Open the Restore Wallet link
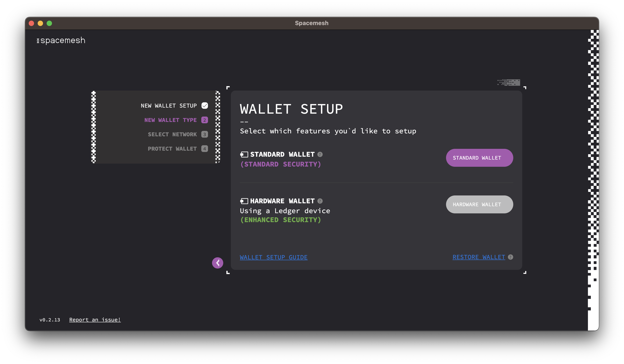The height and width of the screenshot is (364, 624). [x=479, y=257]
